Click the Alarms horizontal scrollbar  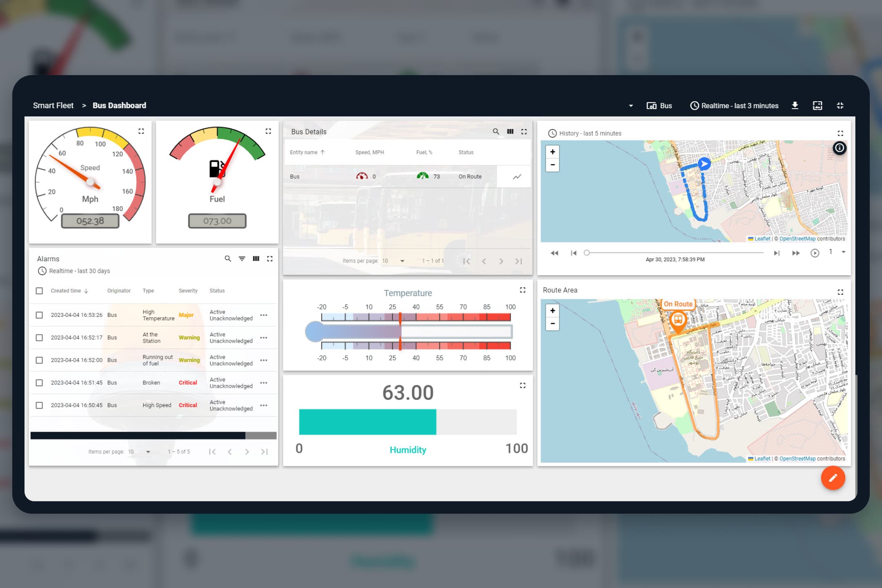pos(138,436)
